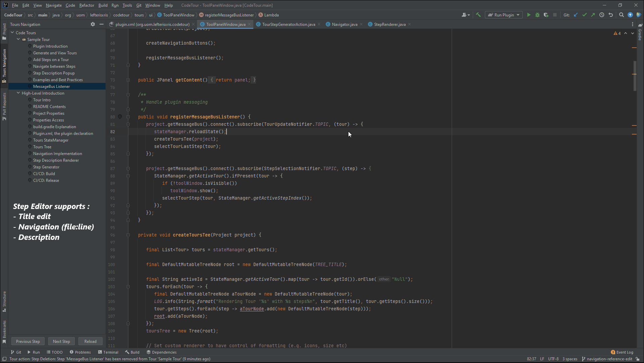Fold the createToursTee method at line 96
The image size is (644, 363).
128,235
